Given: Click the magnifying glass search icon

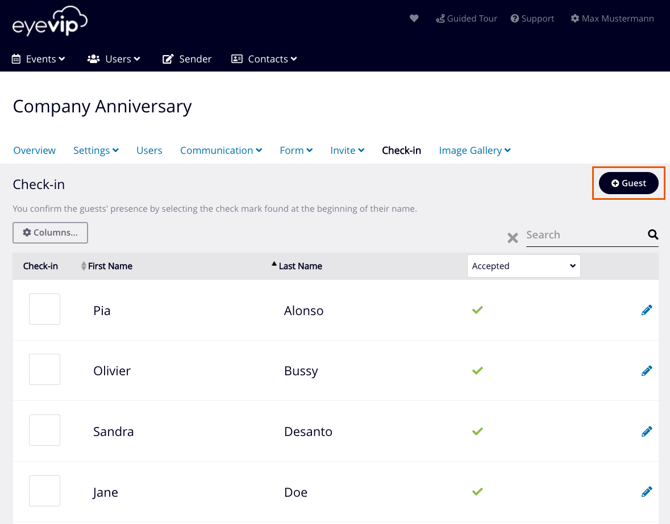Looking at the screenshot, I should pyautogui.click(x=653, y=235).
